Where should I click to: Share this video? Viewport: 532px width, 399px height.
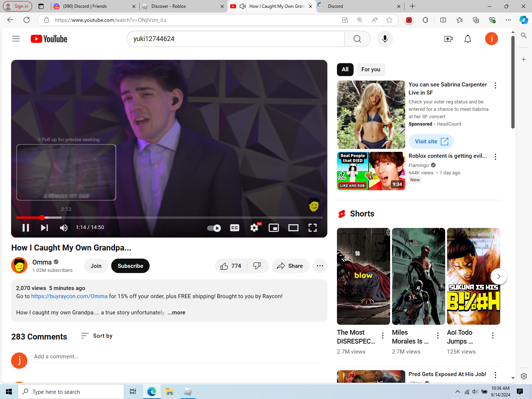point(290,266)
